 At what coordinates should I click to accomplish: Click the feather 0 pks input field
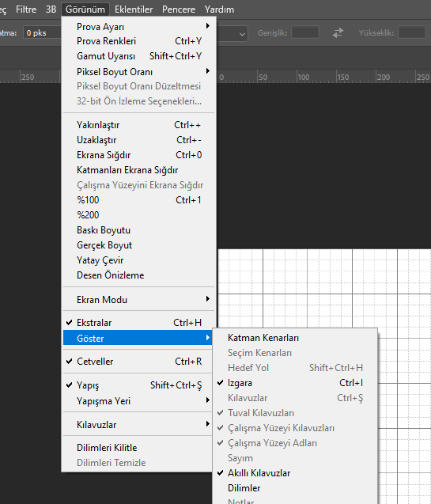(x=42, y=32)
